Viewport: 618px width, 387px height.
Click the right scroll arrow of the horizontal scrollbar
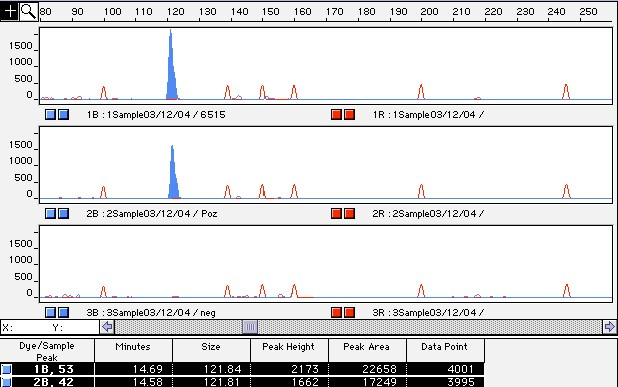(x=609, y=327)
